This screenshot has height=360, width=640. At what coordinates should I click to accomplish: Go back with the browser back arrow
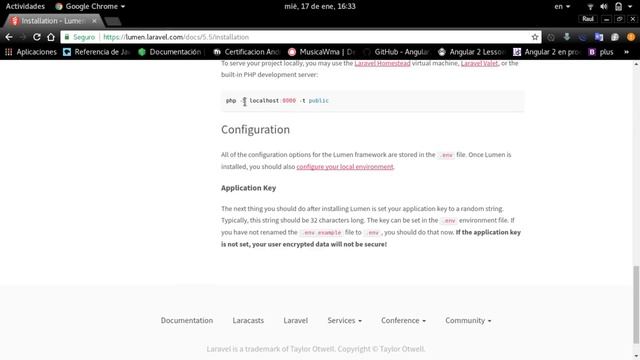coord(9,37)
